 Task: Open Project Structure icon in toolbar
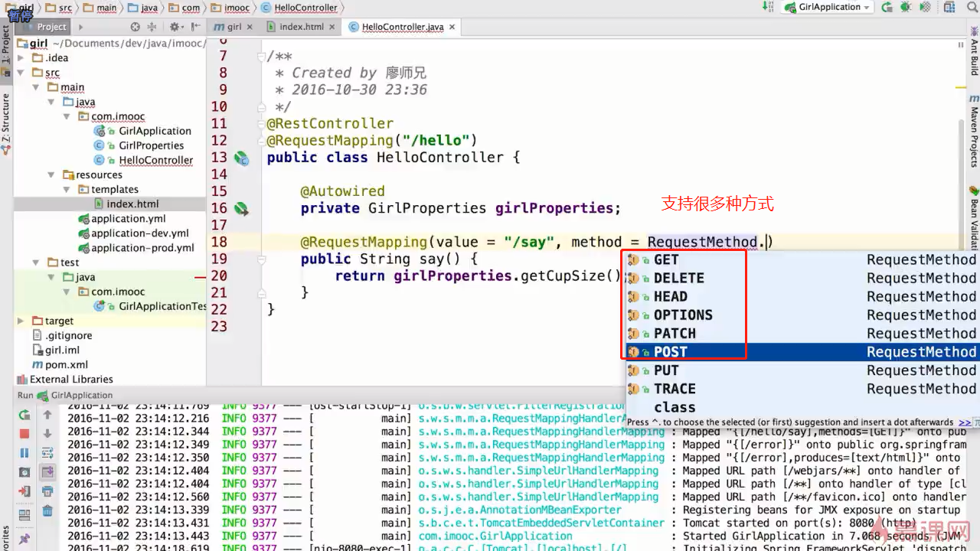pos(949,8)
